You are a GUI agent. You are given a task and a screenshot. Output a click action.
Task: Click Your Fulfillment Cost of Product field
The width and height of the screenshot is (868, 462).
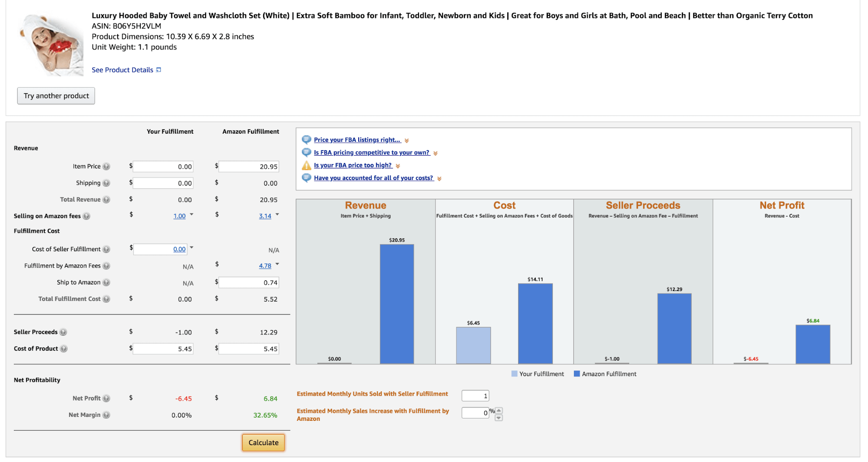tap(163, 349)
